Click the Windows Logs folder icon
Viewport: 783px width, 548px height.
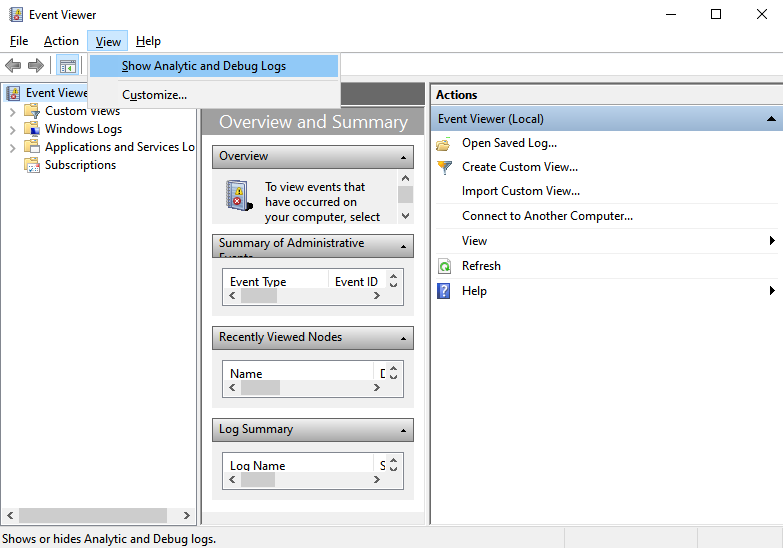(32, 128)
